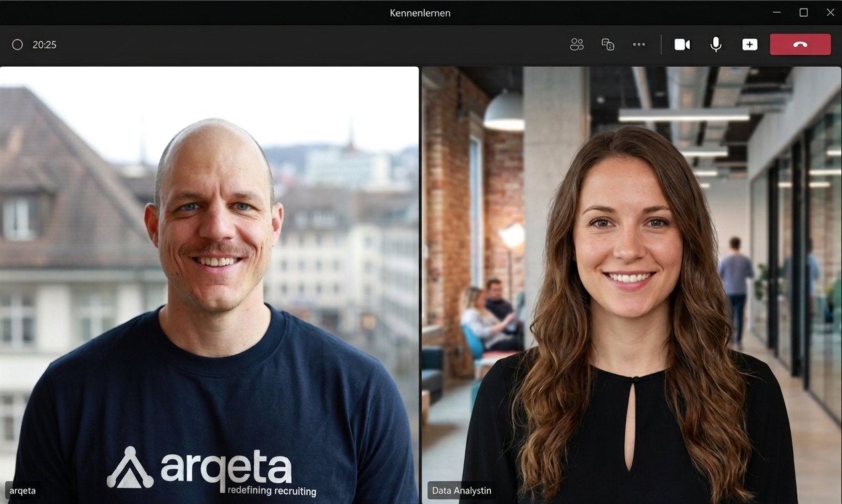Click the redefining recruiting tagline text
The width and height of the screenshot is (842, 504).
(272, 491)
